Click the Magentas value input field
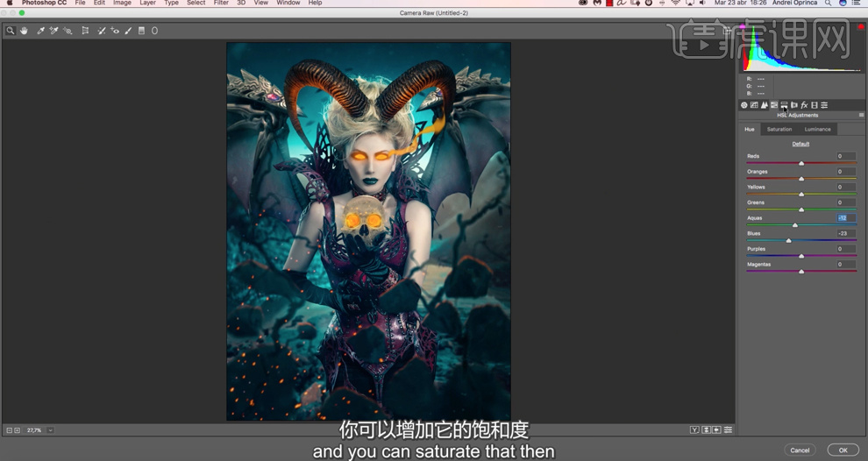Image resolution: width=868 pixels, height=461 pixels. (x=845, y=265)
